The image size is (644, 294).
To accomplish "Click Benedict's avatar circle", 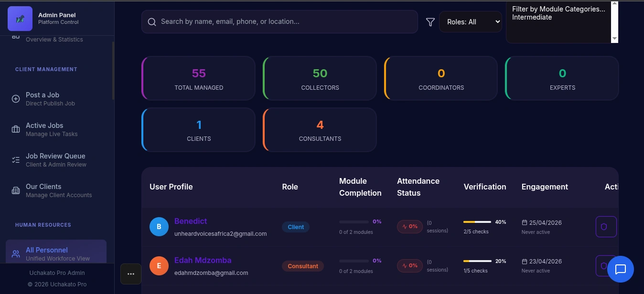I will [159, 227].
